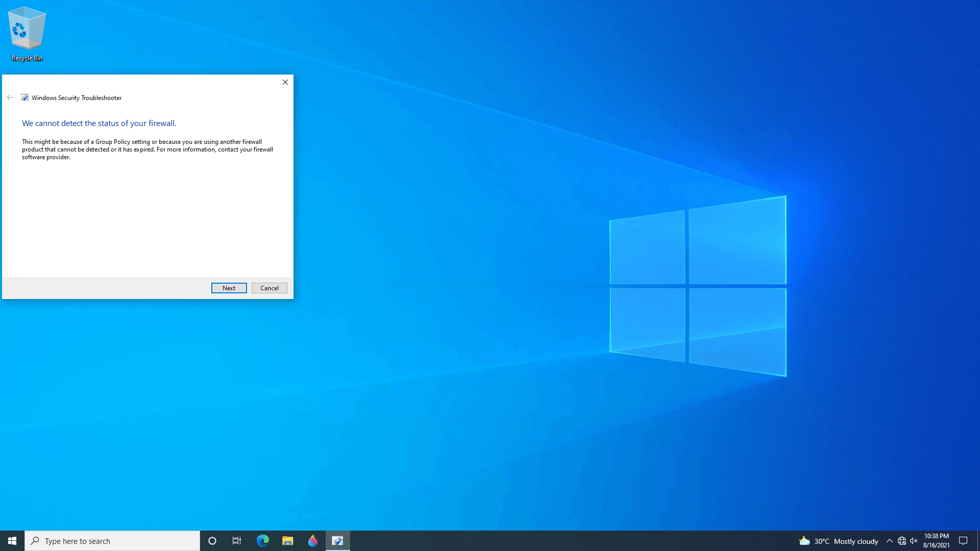The height and width of the screenshot is (551, 980).
Task: Launch Microsoft Edge from taskbar
Action: coord(262,541)
